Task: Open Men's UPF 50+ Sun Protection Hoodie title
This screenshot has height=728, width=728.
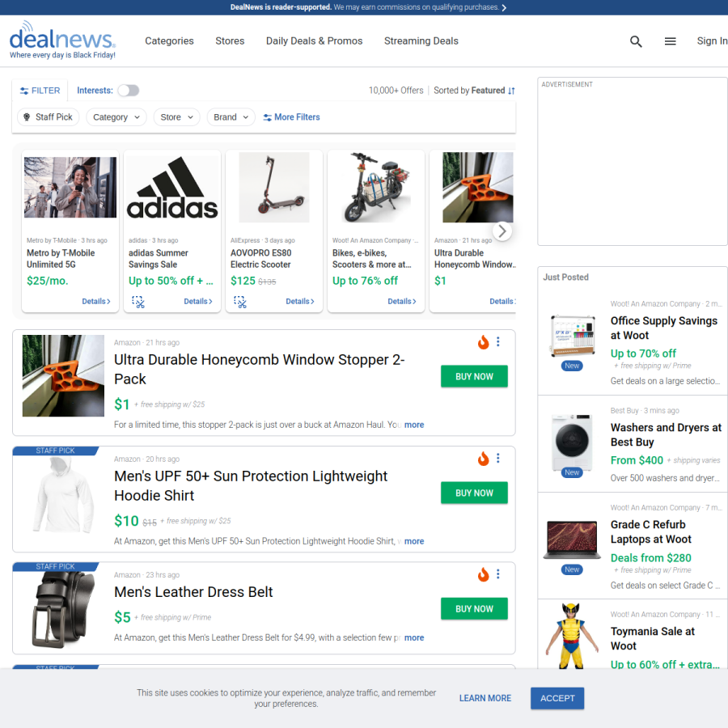Action: tap(251, 486)
